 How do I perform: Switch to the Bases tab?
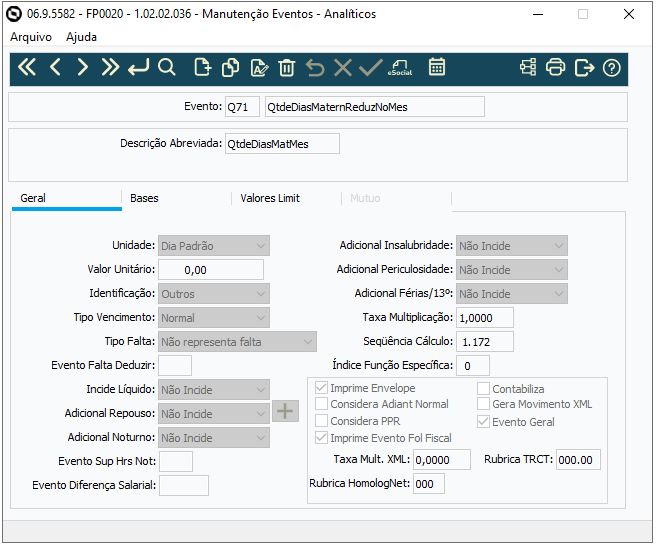coord(144,198)
